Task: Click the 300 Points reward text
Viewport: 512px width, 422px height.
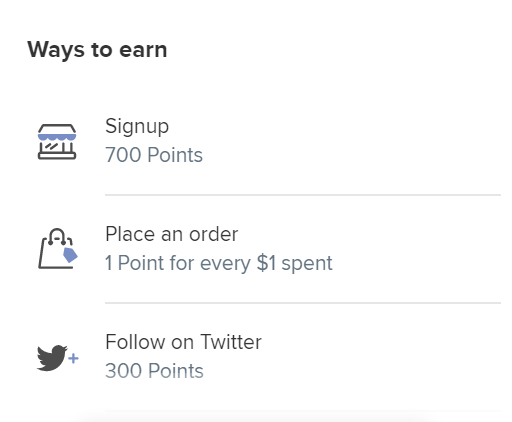Action: tap(154, 371)
